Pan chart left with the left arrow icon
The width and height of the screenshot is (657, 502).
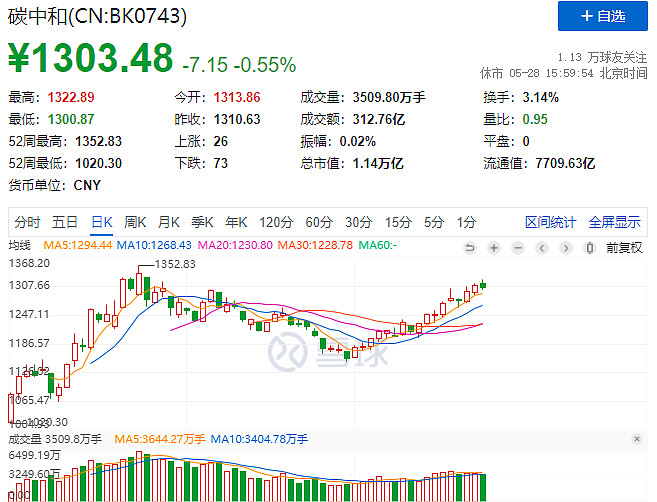coord(542,248)
